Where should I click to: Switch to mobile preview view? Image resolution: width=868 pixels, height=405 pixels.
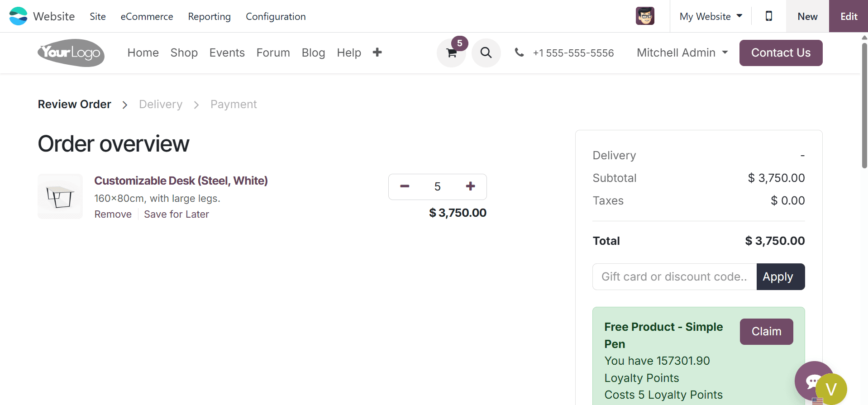[768, 16]
